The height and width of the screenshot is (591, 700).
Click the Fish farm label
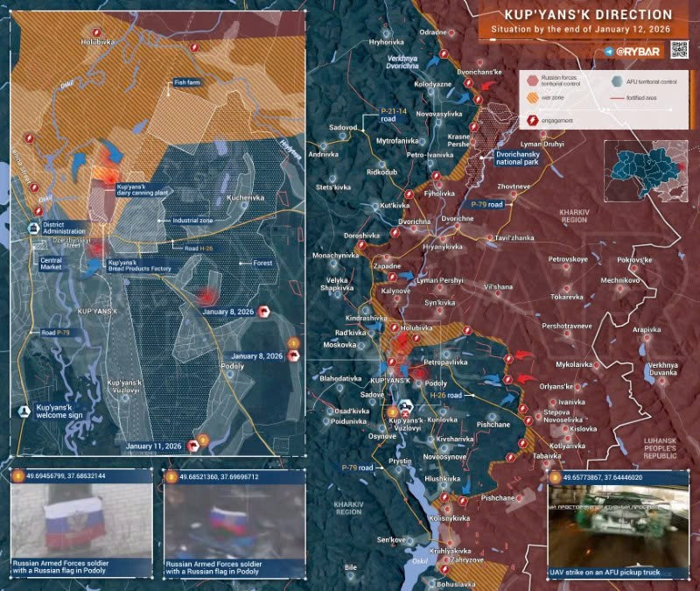coord(188,81)
